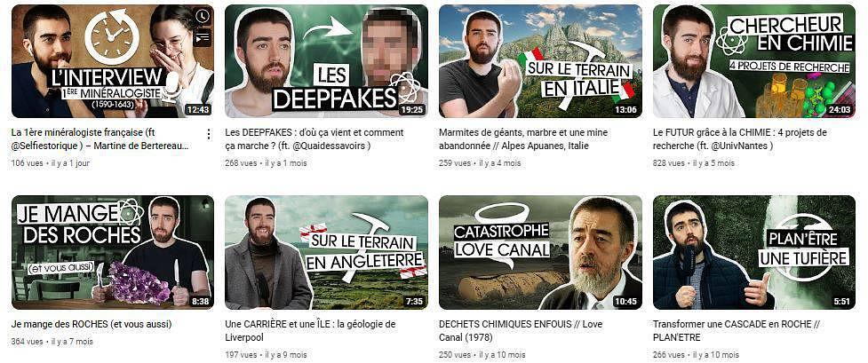Open the LES DEEPFAKES video thumbnail

tap(327, 61)
